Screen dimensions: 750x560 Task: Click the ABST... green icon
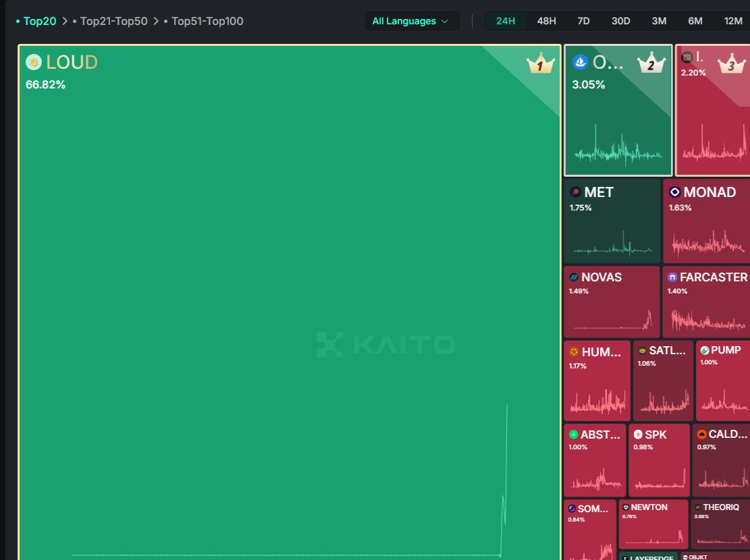pyautogui.click(x=574, y=435)
